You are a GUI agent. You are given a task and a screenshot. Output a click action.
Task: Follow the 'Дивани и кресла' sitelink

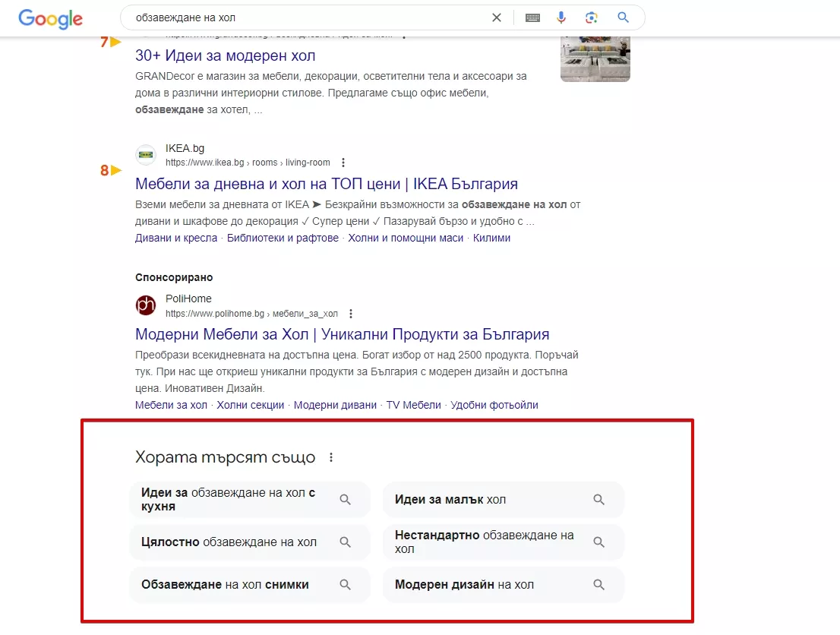(x=176, y=238)
